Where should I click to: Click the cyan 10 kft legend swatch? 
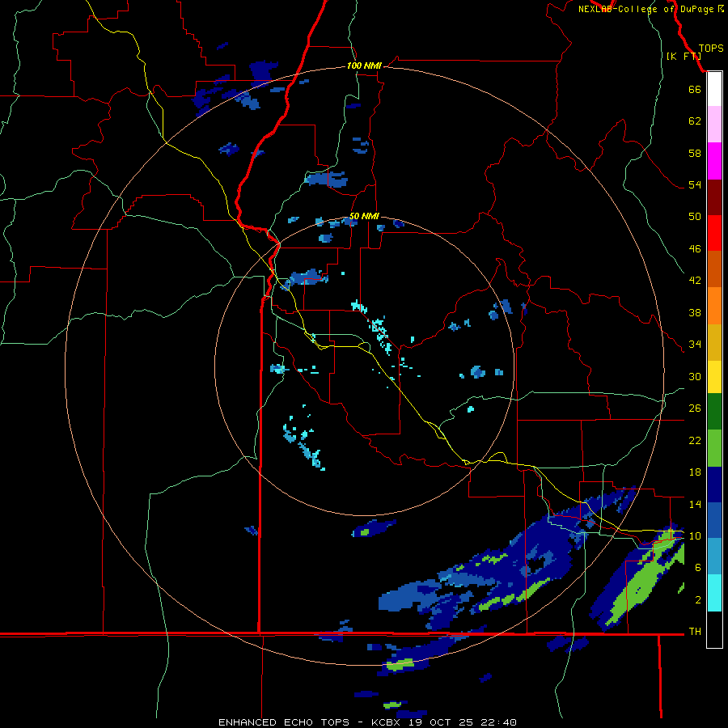714,593
